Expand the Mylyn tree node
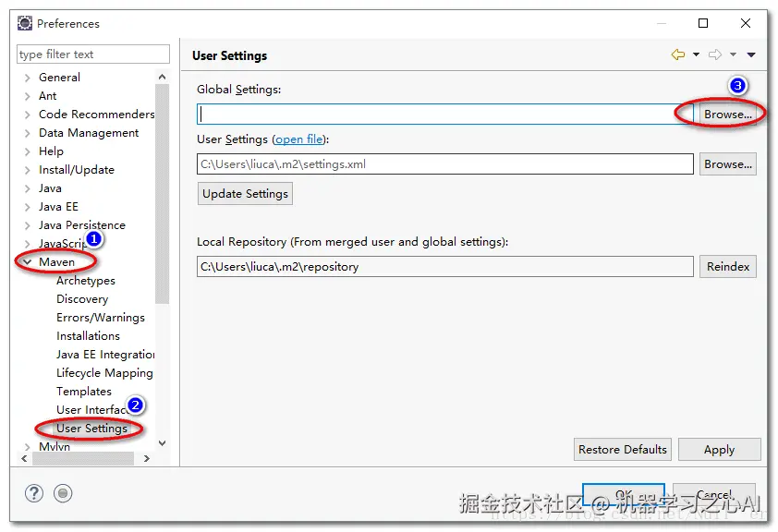 tap(28, 447)
